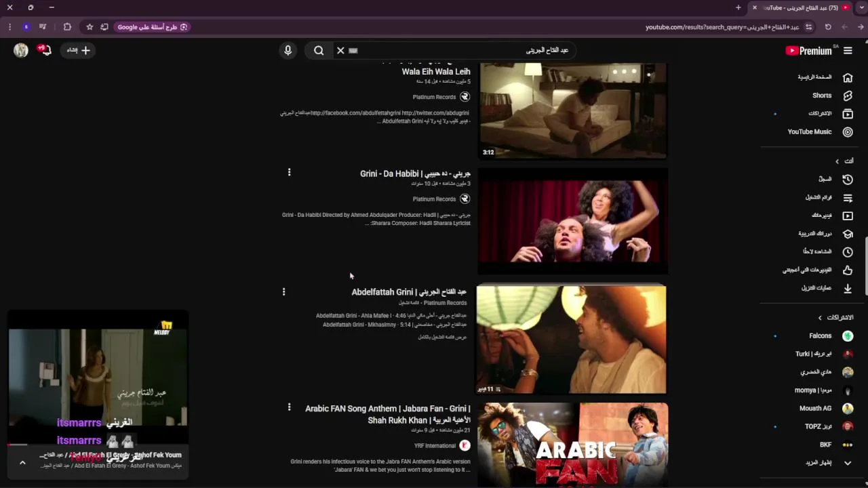Click the YouTube Premium logo
The image size is (868, 488).
click(x=808, y=51)
